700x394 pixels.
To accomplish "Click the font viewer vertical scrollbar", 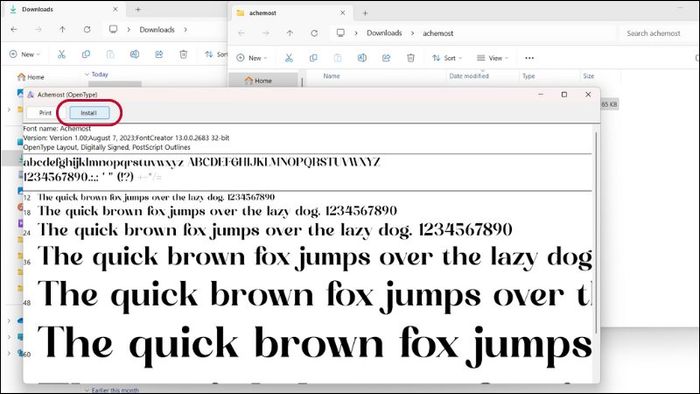I will click(596, 232).
